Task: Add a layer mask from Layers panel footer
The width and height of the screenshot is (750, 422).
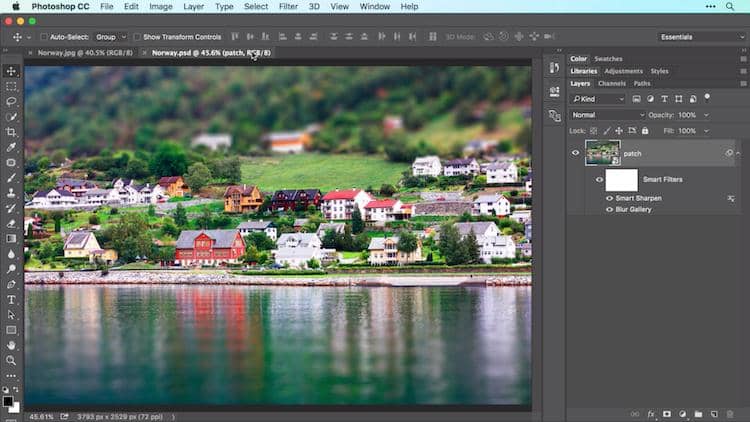Action: click(667, 413)
